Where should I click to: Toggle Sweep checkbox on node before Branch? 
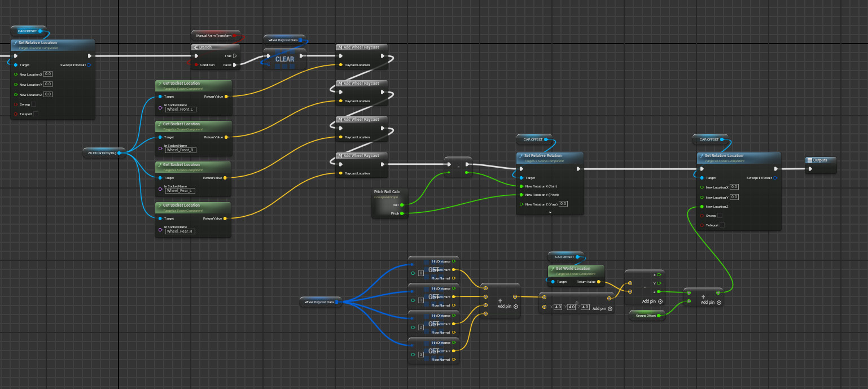[33, 104]
